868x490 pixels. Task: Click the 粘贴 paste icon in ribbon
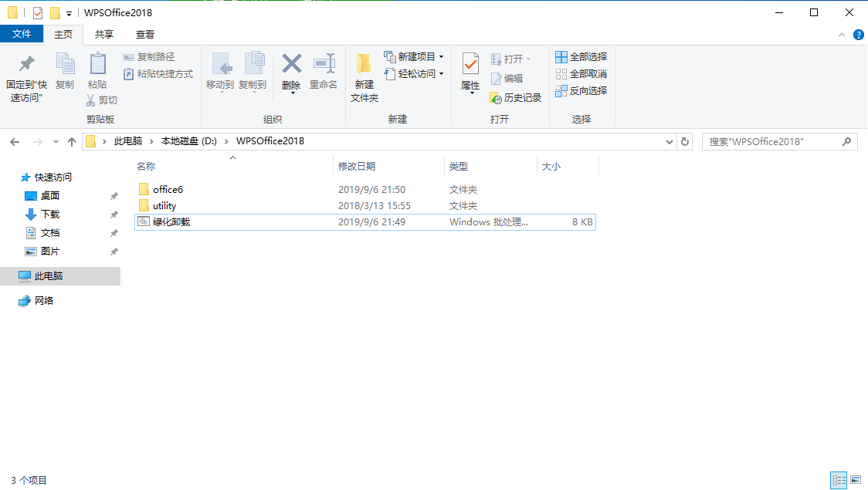[x=97, y=65]
